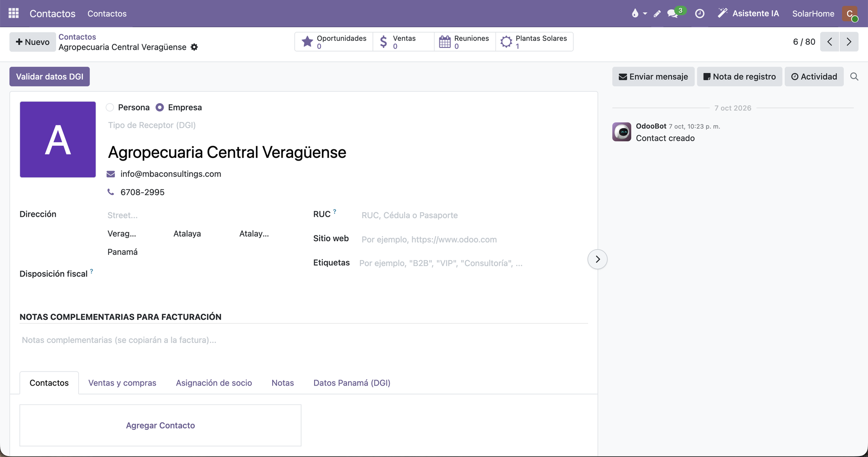Expand the caret next to droplet icon
The height and width of the screenshot is (457, 868).
pos(645,14)
